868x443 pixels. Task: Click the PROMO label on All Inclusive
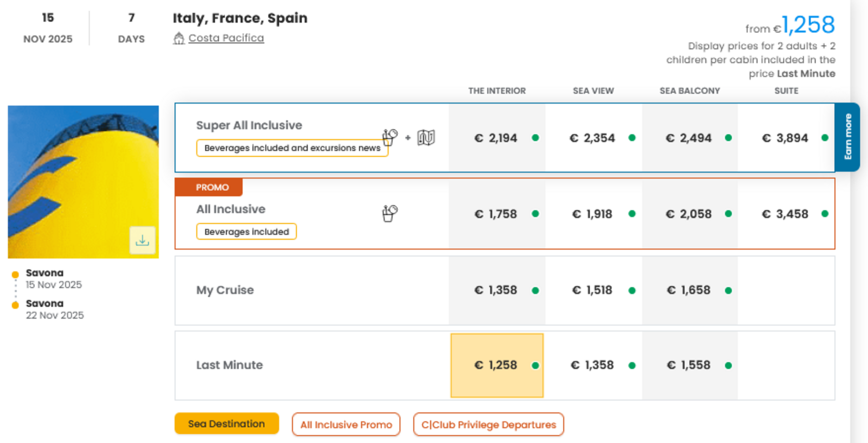tap(212, 187)
